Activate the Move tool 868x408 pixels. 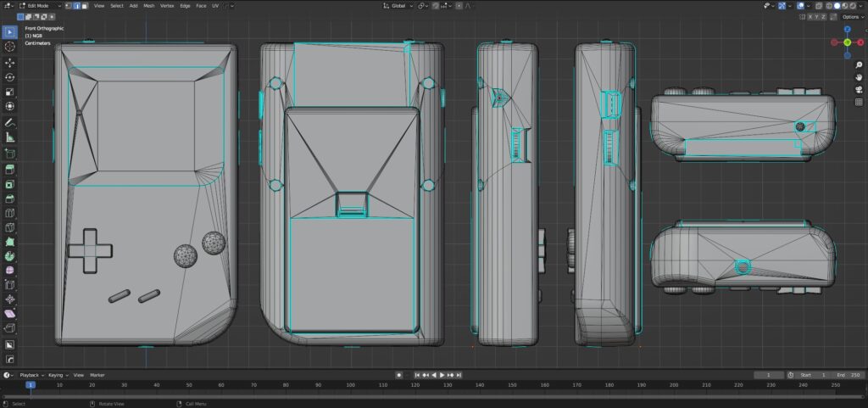point(10,63)
